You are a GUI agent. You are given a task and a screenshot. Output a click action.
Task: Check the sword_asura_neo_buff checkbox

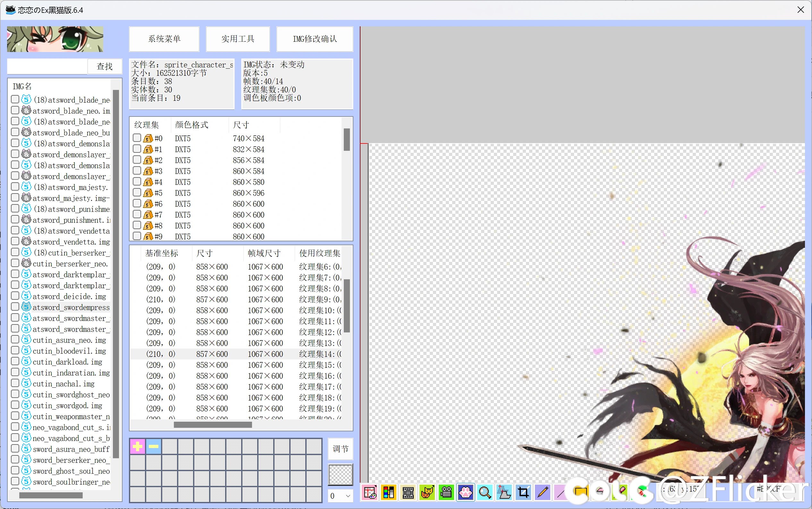pyautogui.click(x=15, y=449)
